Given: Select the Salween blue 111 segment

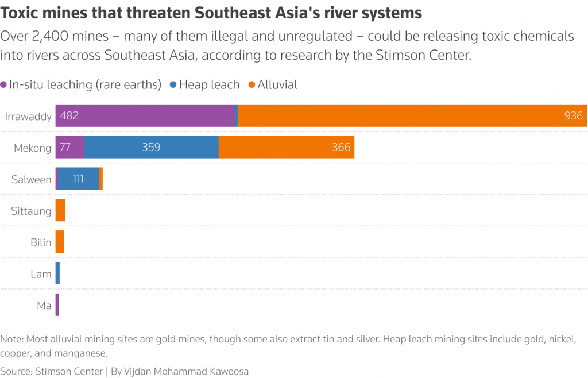Looking at the screenshot, I should (78, 179).
